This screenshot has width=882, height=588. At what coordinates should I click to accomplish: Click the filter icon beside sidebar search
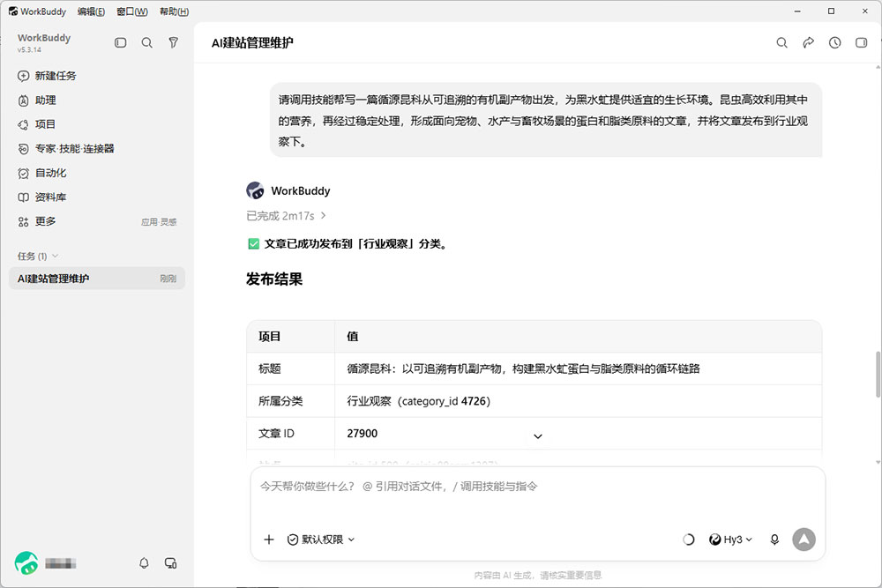(173, 42)
